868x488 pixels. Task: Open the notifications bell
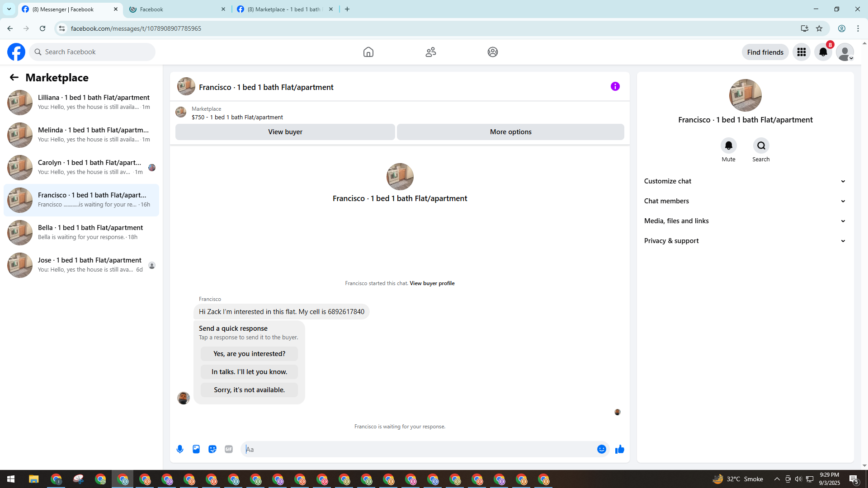[x=823, y=52]
